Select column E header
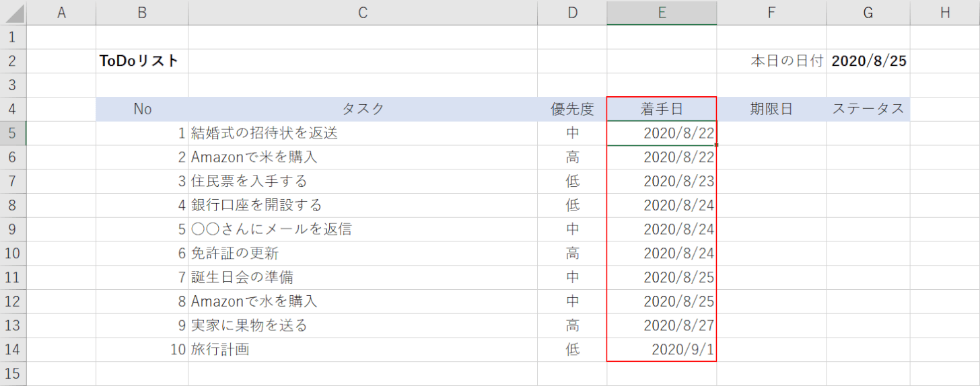980x386 pixels. tap(662, 13)
